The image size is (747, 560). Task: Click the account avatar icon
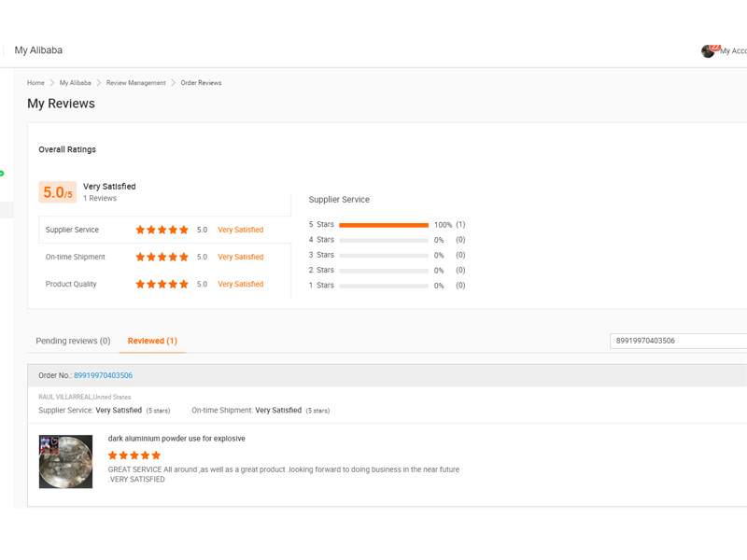pyautogui.click(x=709, y=50)
